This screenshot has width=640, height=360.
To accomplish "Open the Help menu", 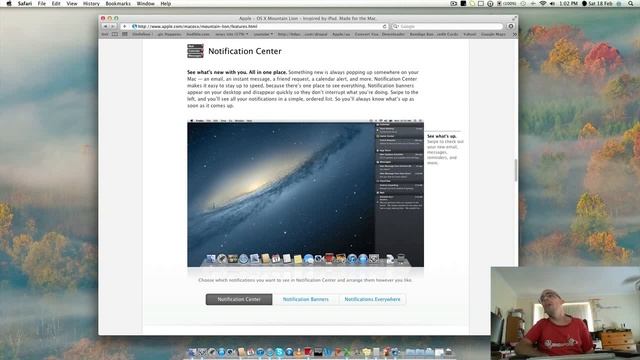I will point(165,3).
